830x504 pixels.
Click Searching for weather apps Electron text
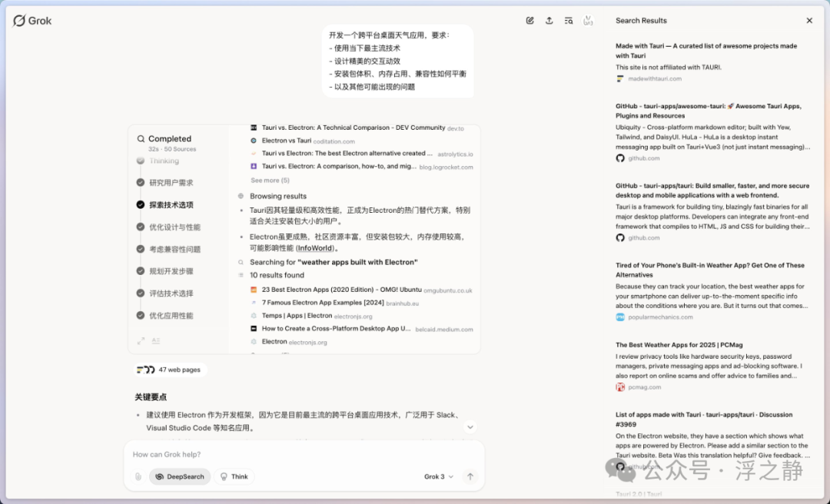pyautogui.click(x=334, y=262)
